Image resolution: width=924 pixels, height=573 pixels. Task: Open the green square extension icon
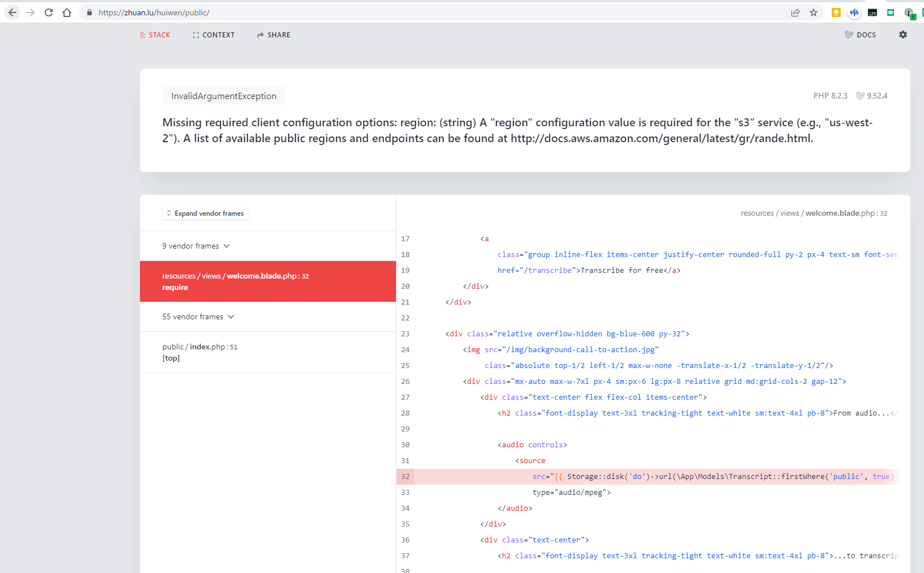coord(891,12)
